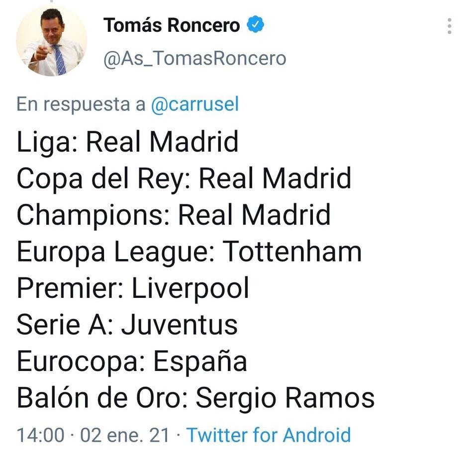
Task: Click the name 'Sergio Ramos'
Action: point(285,398)
